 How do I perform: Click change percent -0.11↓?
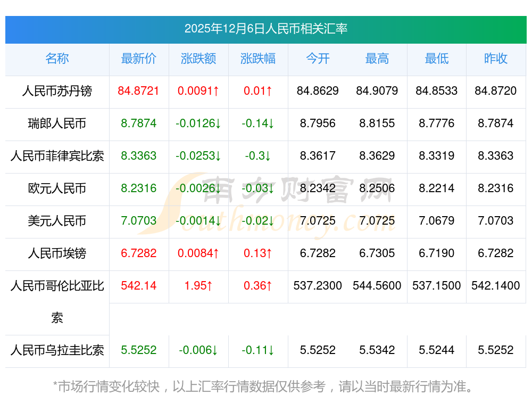coord(258,350)
